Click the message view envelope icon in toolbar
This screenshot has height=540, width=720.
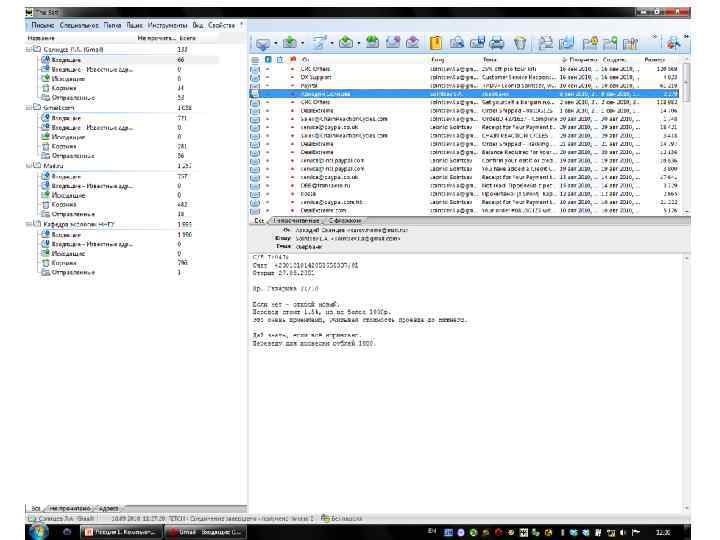(x=457, y=43)
